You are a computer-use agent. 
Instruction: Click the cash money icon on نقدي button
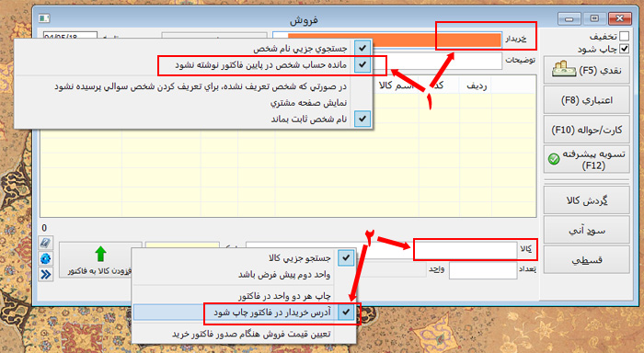(564, 69)
